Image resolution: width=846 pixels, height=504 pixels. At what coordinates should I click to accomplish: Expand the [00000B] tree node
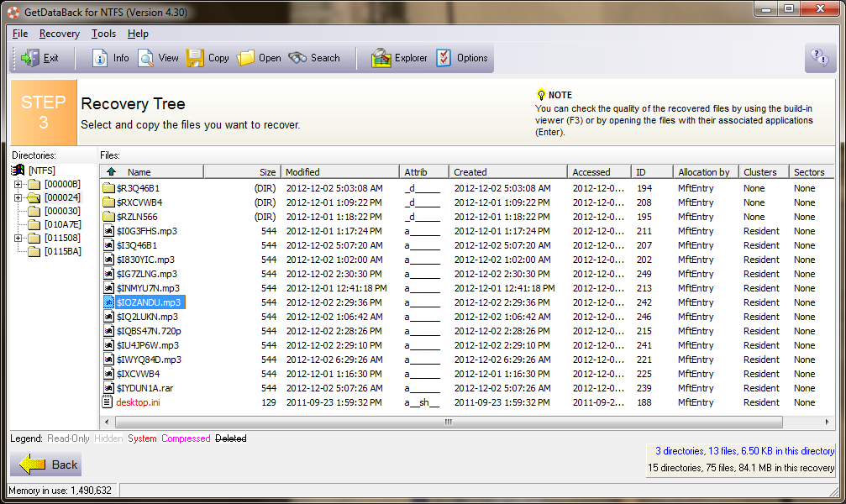(x=18, y=184)
